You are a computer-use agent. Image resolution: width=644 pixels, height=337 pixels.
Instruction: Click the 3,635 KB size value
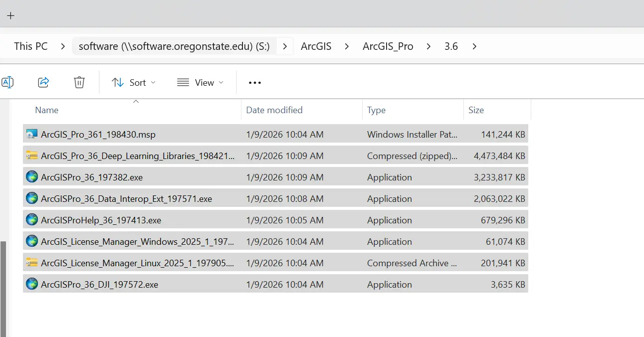point(508,284)
